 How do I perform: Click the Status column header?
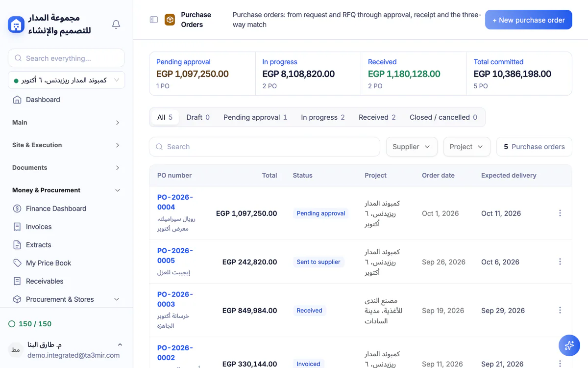302,175
